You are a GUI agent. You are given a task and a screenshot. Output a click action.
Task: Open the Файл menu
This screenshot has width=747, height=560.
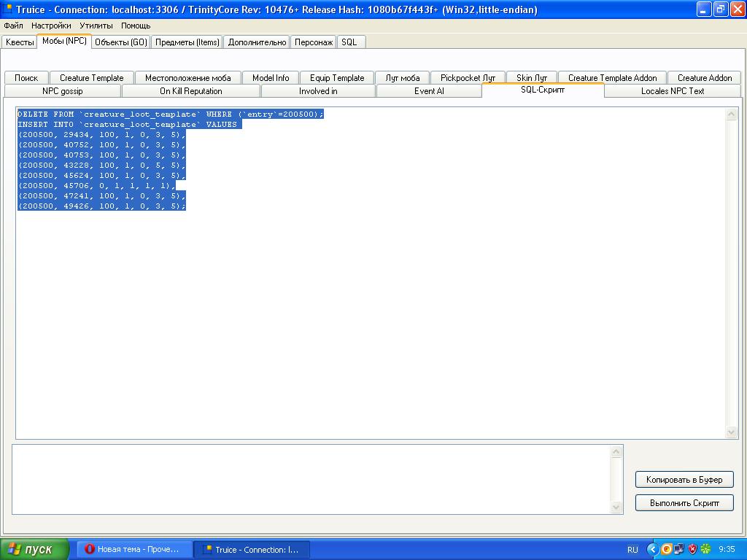pos(13,26)
